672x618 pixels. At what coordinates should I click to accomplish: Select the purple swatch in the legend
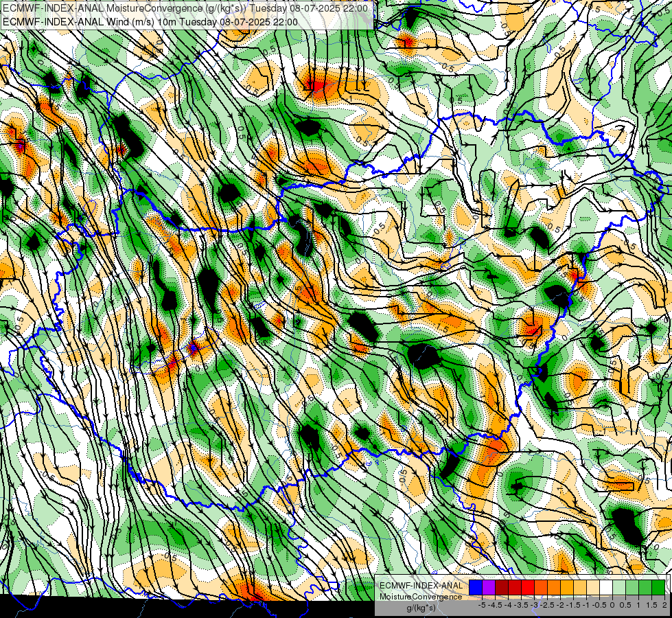pos(489,587)
